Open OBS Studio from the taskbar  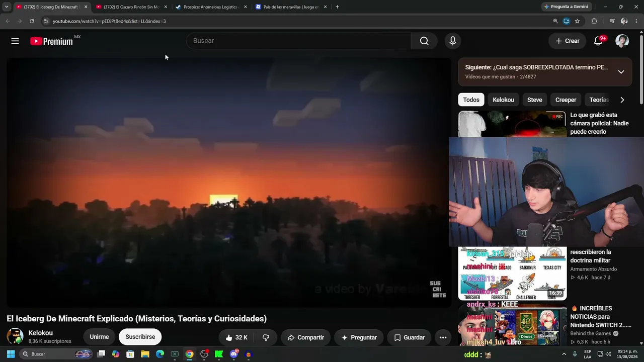(x=204, y=354)
